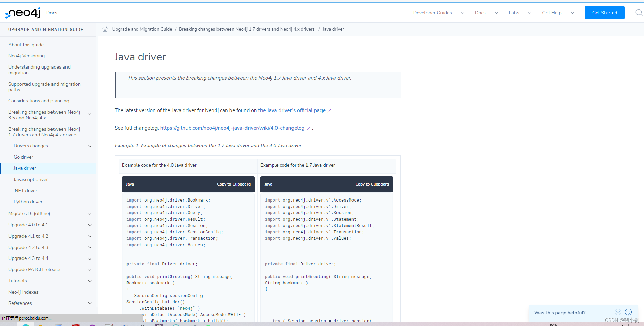Expand Tutorials chevron
Viewport: 644px width, 326px height.
[90, 281]
